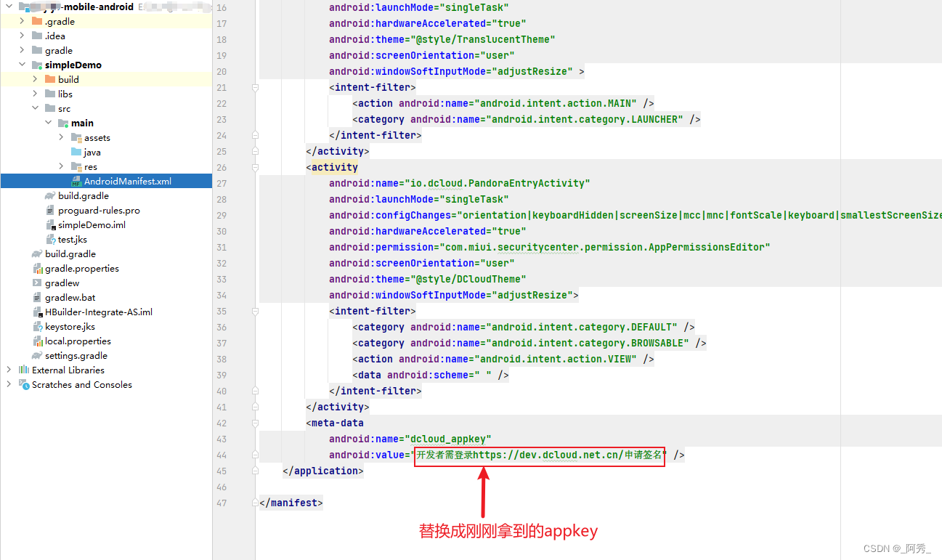Screen dimensions: 942x560
Task: Collapse the src folder node
Action: (36, 108)
